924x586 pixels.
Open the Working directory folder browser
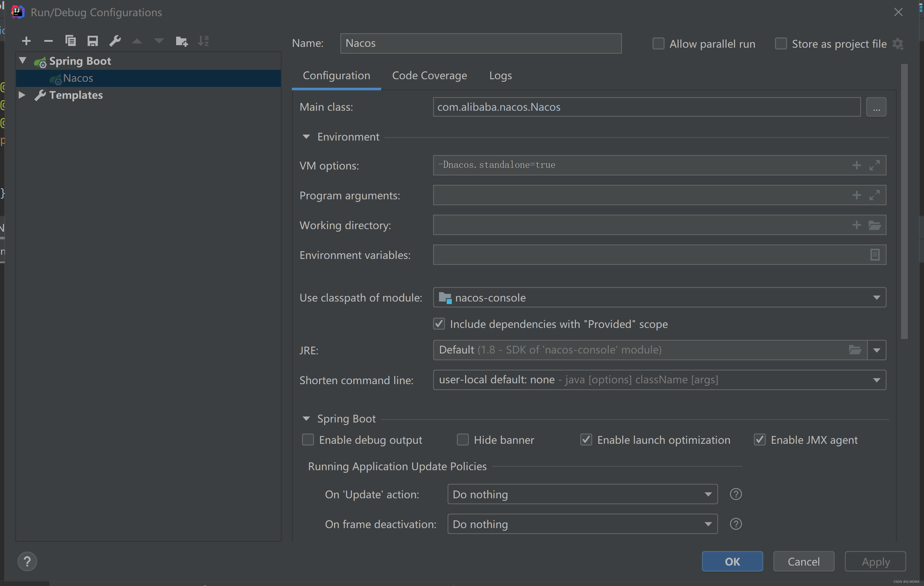click(874, 225)
